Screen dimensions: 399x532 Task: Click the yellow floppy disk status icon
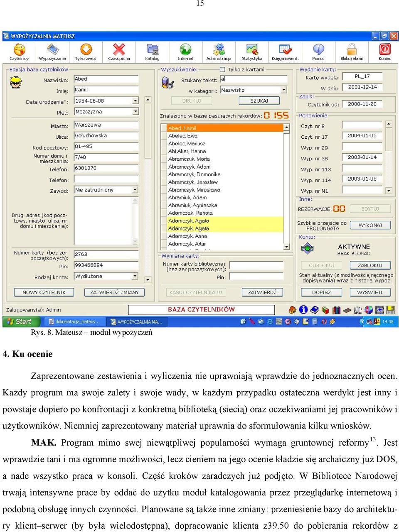coord(390,310)
